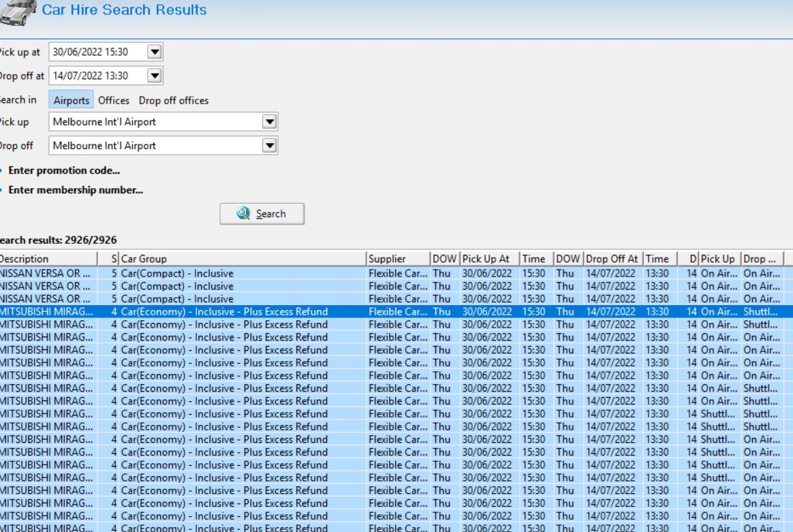Click the Search results: 2926/2926 label

(x=58, y=240)
